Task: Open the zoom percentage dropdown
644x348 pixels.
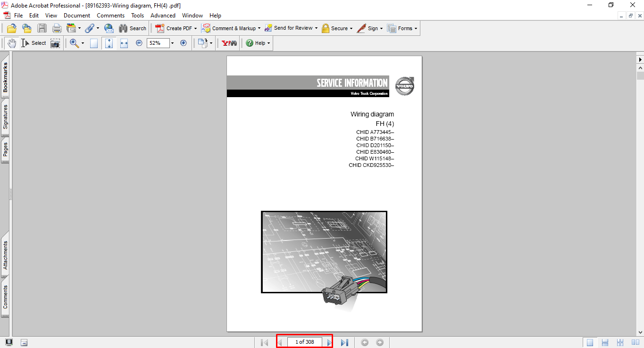Action: click(172, 43)
